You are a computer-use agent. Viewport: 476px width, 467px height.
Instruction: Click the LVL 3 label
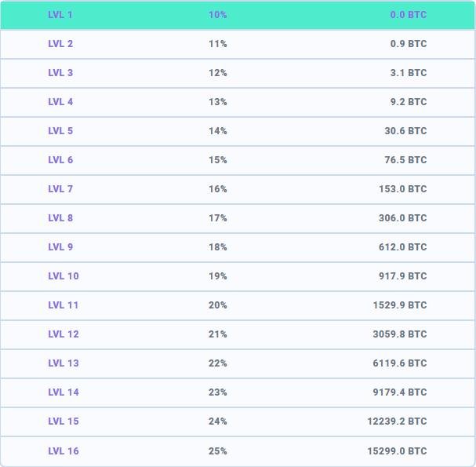(60, 73)
